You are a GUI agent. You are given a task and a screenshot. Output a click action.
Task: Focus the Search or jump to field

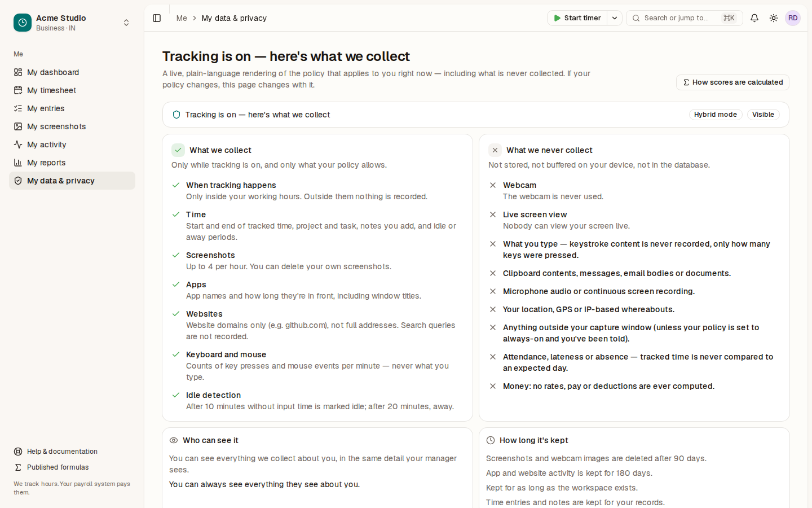[685, 18]
